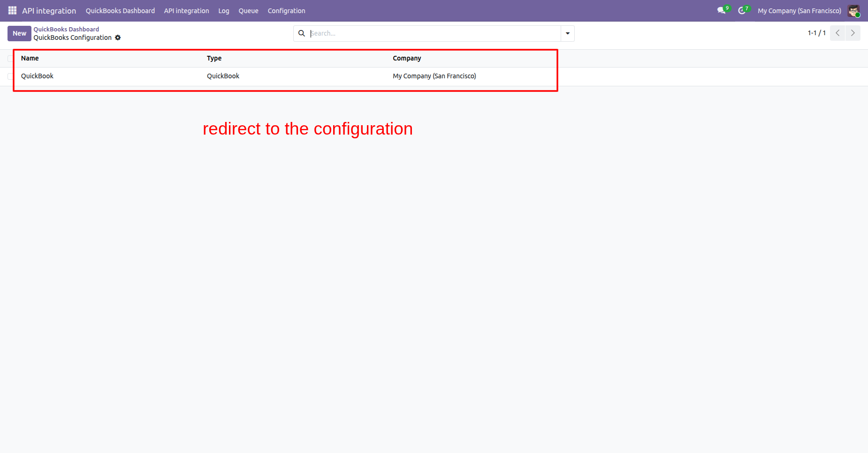Open the QuickBooks Dashboard menu

pyautogui.click(x=120, y=11)
